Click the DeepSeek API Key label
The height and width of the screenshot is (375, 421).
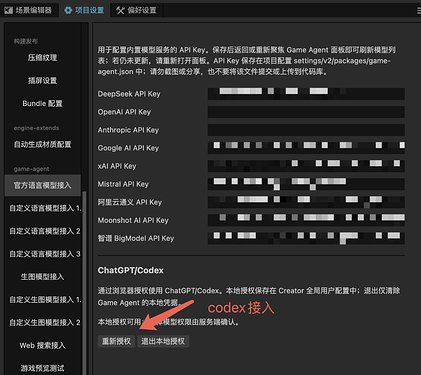(x=129, y=94)
